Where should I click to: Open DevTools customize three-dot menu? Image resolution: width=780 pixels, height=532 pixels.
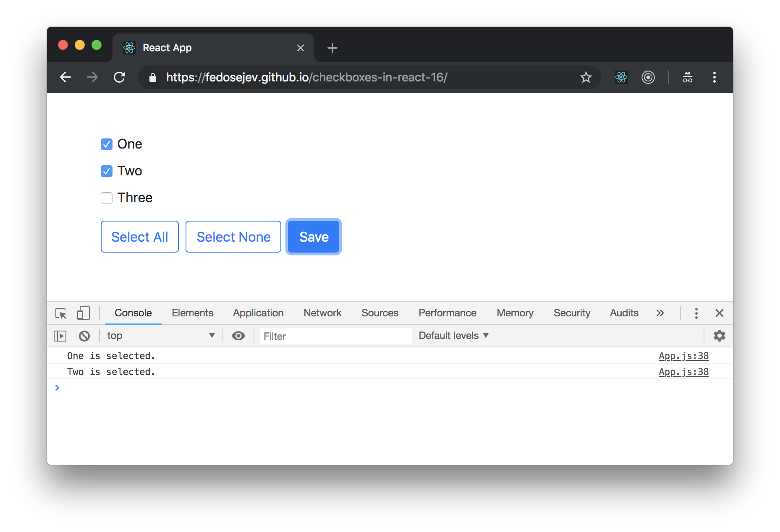click(696, 313)
